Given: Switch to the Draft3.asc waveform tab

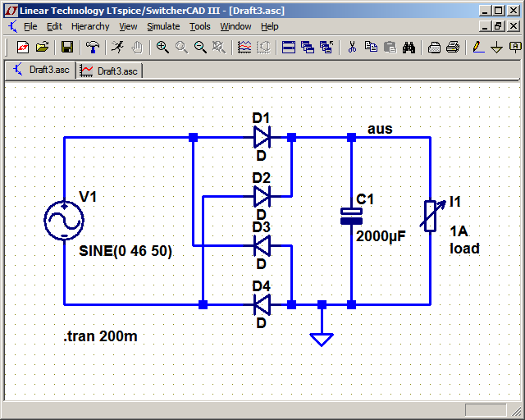Looking at the screenshot, I should (109, 71).
